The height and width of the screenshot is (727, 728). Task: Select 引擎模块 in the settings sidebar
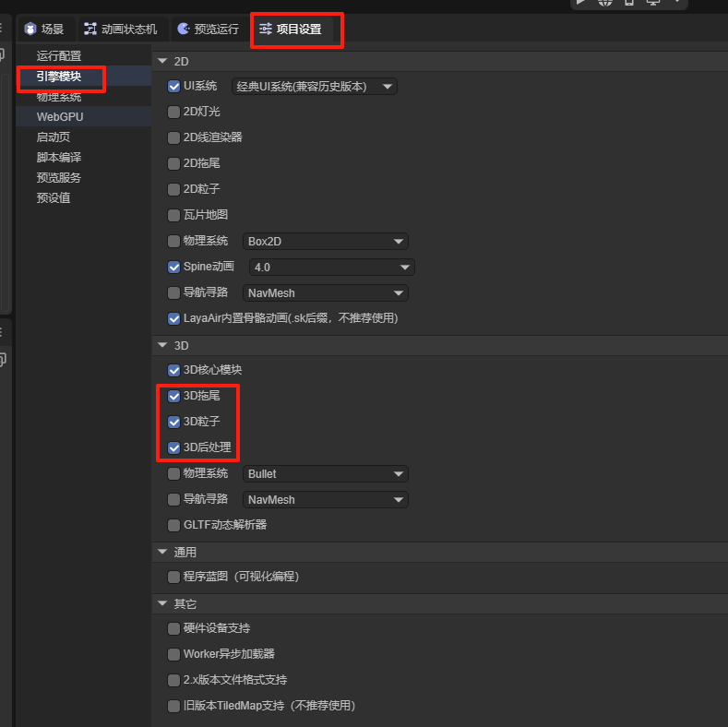[84, 77]
